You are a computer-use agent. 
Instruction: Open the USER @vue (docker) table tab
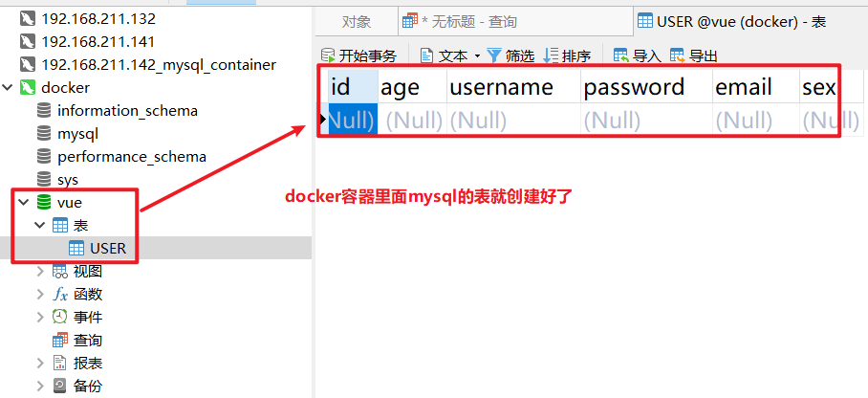click(731, 21)
